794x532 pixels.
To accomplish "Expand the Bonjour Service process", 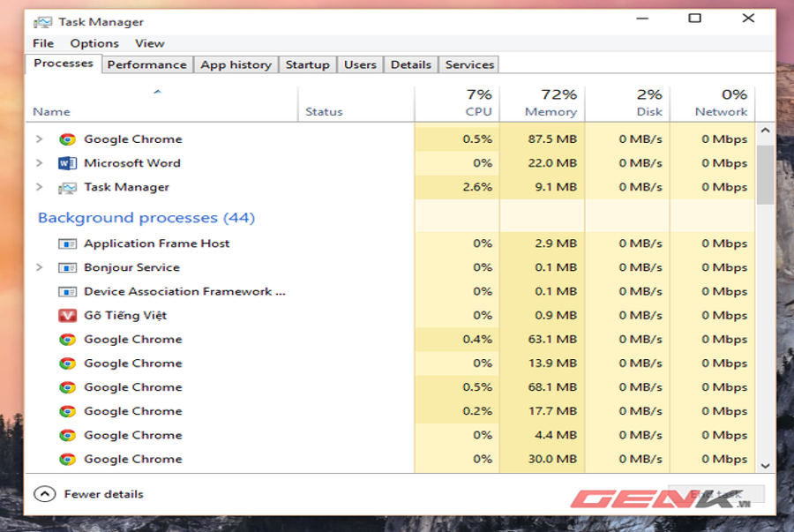I will tap(40, 267).
